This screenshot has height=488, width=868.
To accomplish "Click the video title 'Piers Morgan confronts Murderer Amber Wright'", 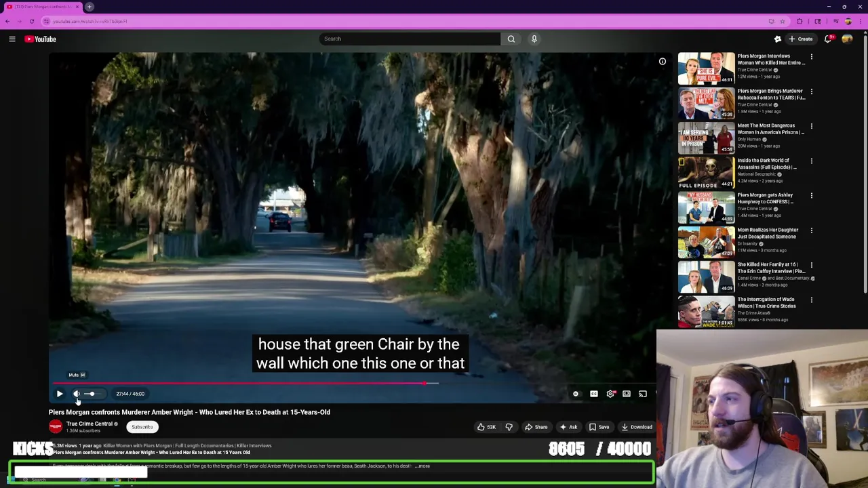I will pos(189,412).
